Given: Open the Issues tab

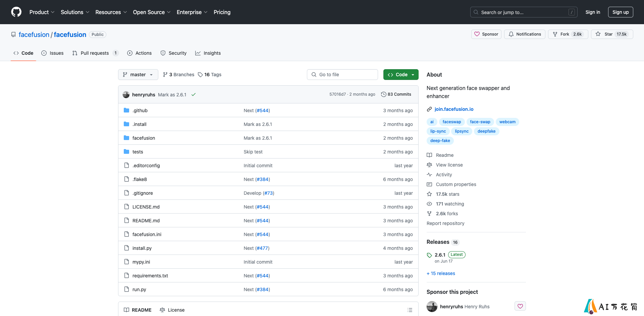Looking at the screenshot, I should tap(53, 53).
